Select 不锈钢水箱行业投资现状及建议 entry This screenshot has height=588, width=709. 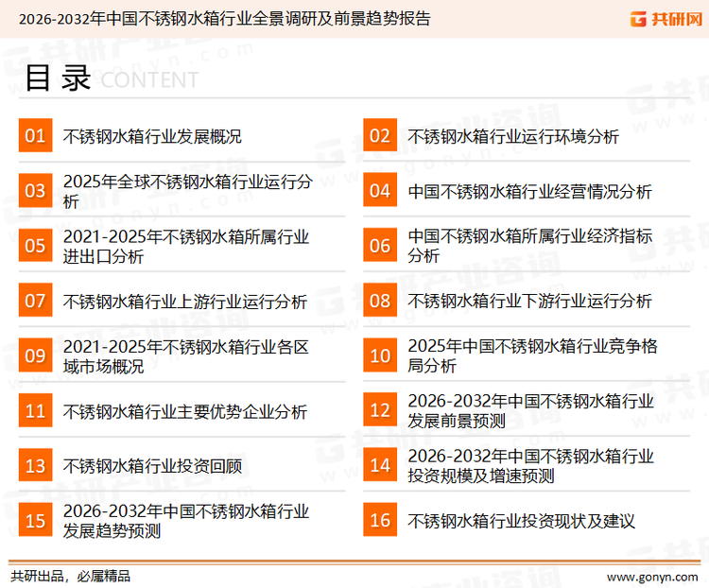click(521, 521)
